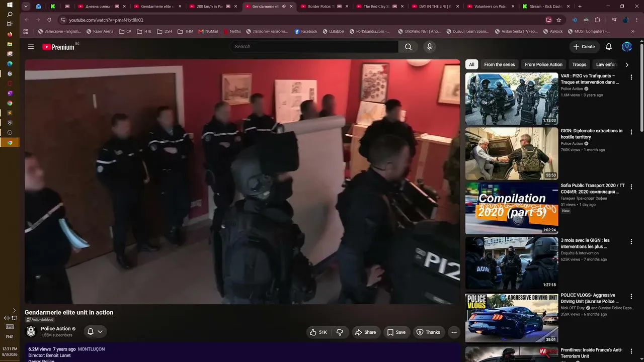This screenshot has height=362, width=644.
Task: Open File Explorer from the taskbar
Action: click(10, 44)
